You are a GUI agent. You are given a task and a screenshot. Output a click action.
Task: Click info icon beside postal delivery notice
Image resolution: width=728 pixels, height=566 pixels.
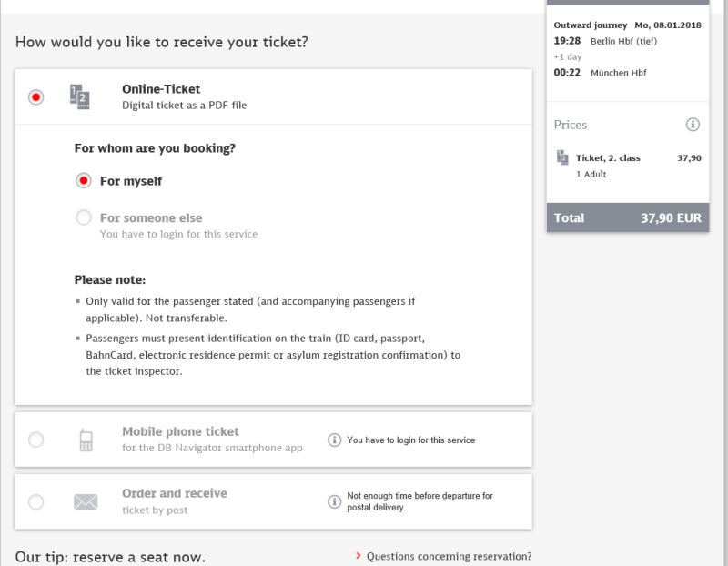(x=334, y=501)
